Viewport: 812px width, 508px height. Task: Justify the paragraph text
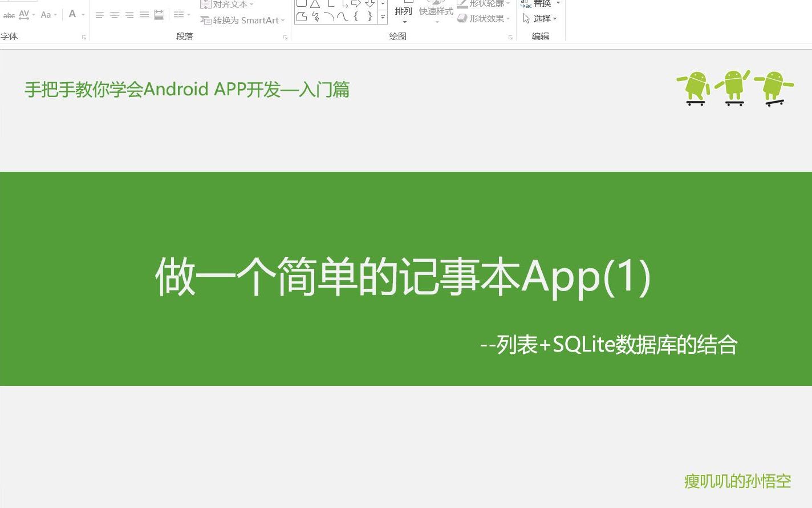point(144,15)
